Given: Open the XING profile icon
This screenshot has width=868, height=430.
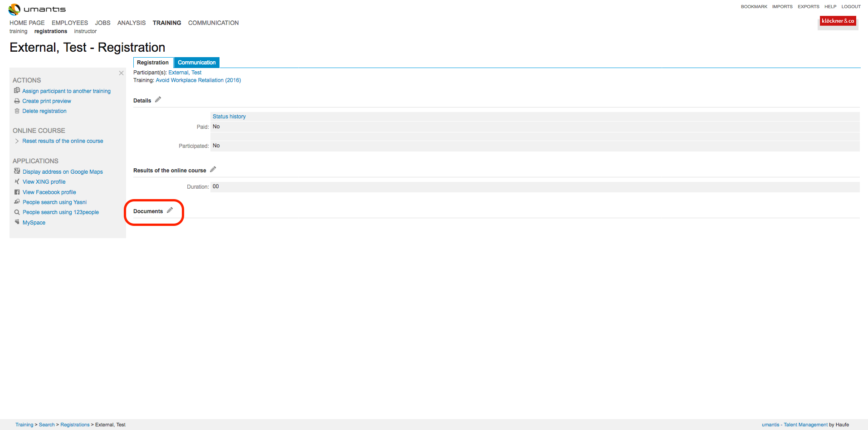Looking at the screenshot, I should (17, 181).
